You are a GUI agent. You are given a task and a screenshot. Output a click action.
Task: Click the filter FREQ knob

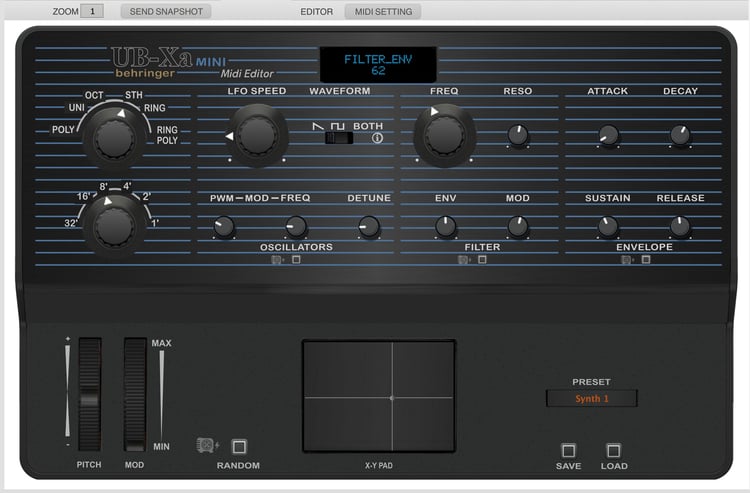tap(445, 135)
